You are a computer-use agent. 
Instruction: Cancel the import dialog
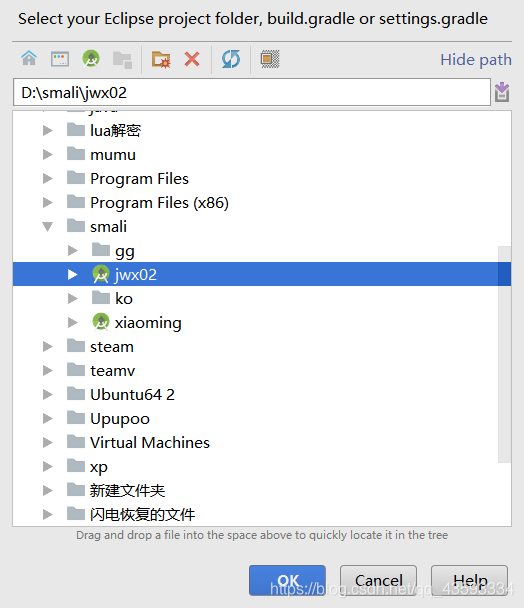point(379,580)
